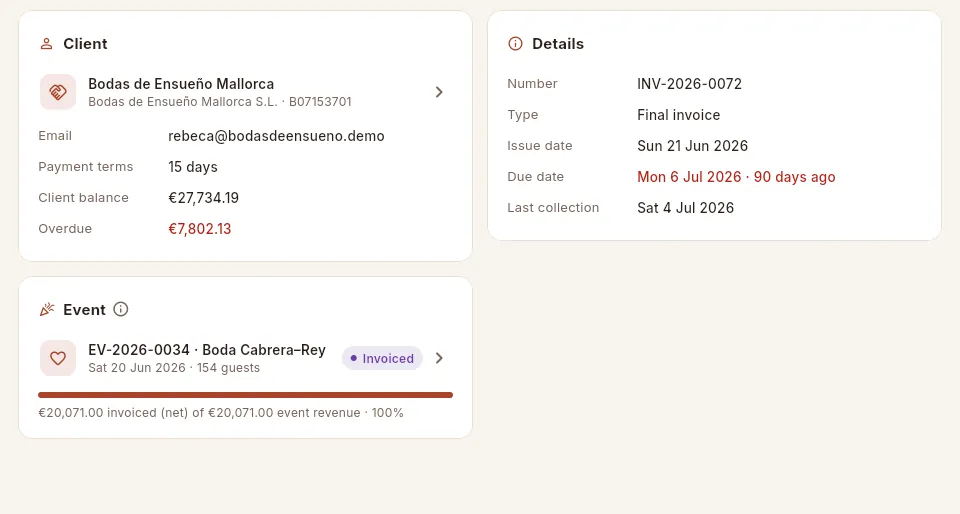Click last collection 'Sat 4 Jul 2026'
Screen dimensions: 960x514
coord(685,208)
